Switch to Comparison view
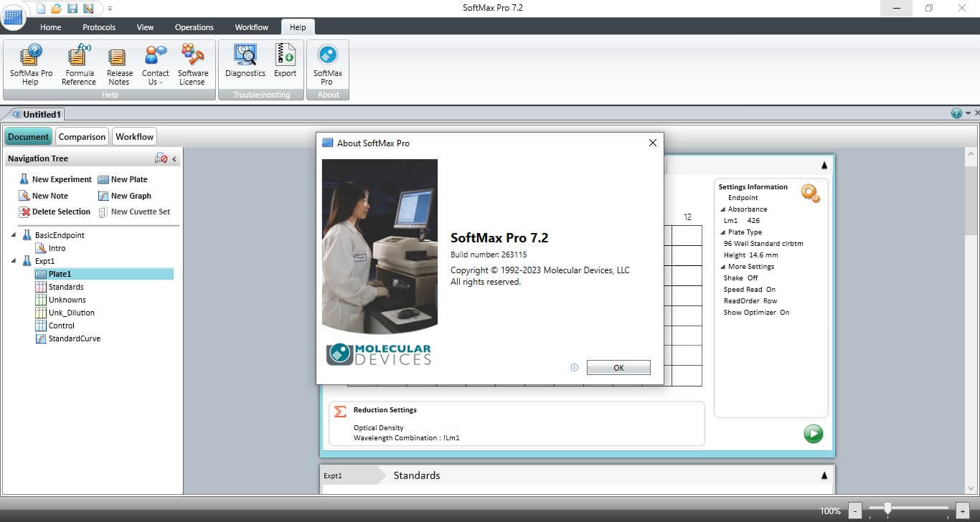Image resolution: width=980 pixels, height=522 pixels. [82, 137]
